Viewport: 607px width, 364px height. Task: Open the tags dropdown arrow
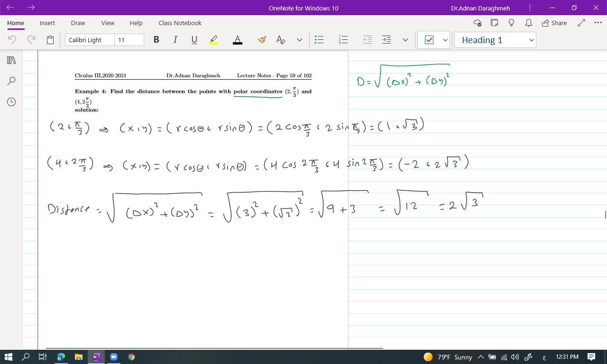tap(445, 40)
